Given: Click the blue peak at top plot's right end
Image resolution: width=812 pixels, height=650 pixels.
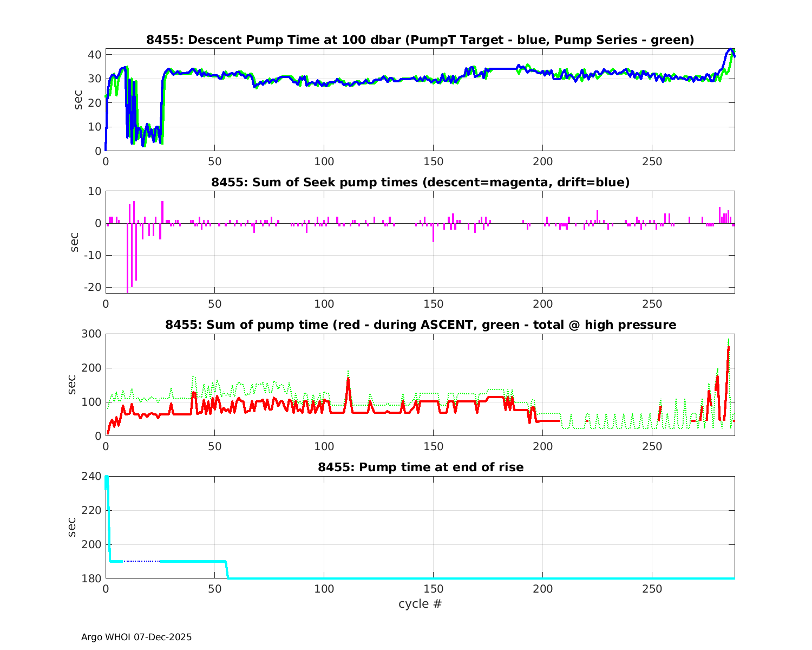Looking at the screenshot, I should (731, 49).
